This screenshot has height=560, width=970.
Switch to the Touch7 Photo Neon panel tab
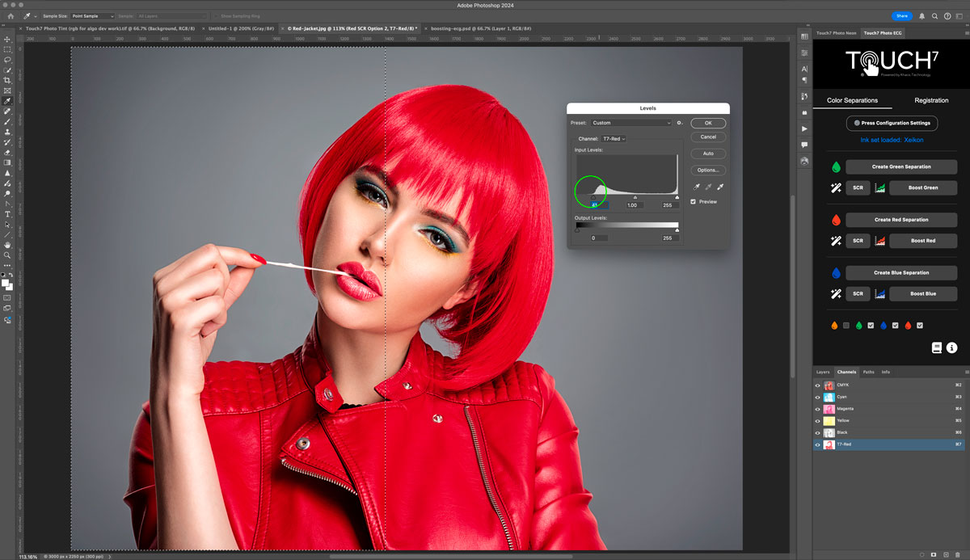click(x=836, y=33)
